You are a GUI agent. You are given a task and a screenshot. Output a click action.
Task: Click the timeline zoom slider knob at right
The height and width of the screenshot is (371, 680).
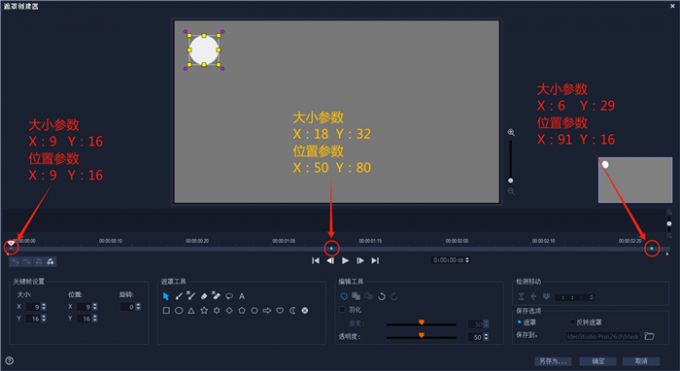point(669,224)
